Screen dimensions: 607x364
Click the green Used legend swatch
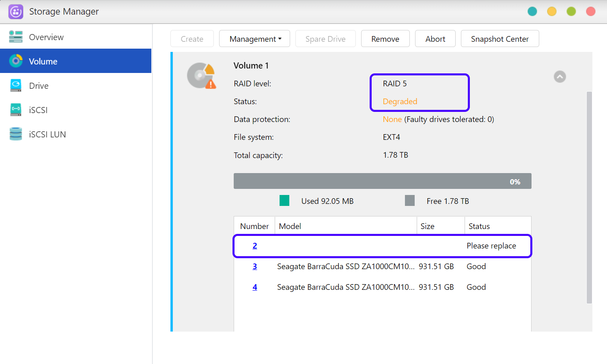(284, 201)
